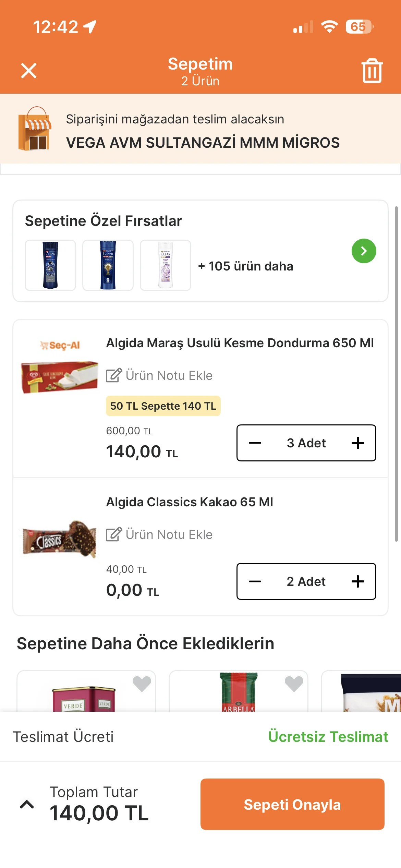Screen dimensions: 401x868
Task: Increase Algida Classics Kakao quantity
Action: pyautogui.click(x=357, y=581)
